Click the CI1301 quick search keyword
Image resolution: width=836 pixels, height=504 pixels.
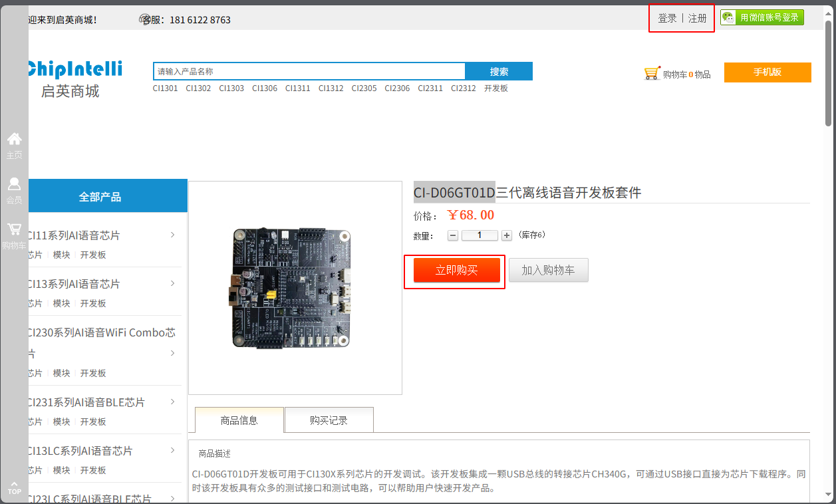[165, 88]
